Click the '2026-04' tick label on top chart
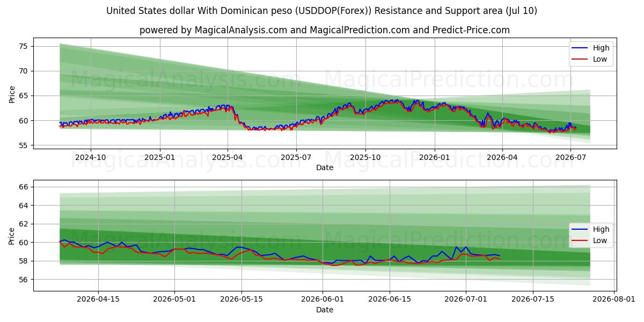Viewport: 644px width, 322px height. pos(502,157)
